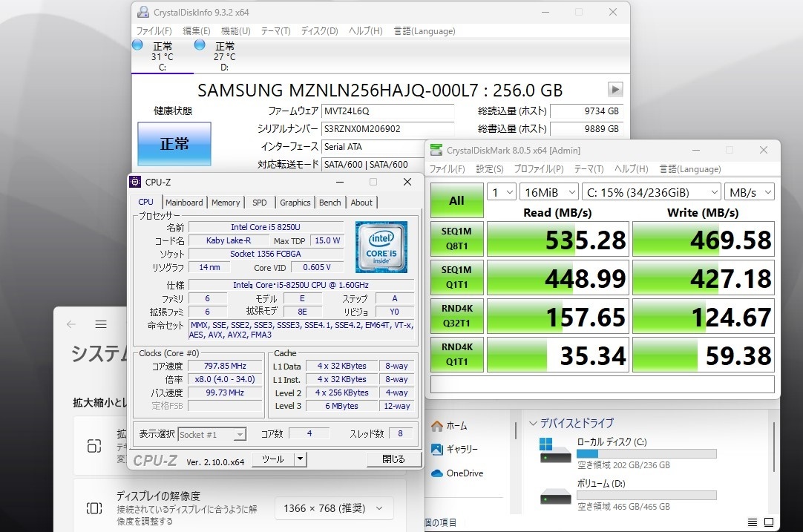This screenshot has height=532, width=803.
Task: Open the test size dropdown showing 16MiB
Action: [x=549, y=192]
